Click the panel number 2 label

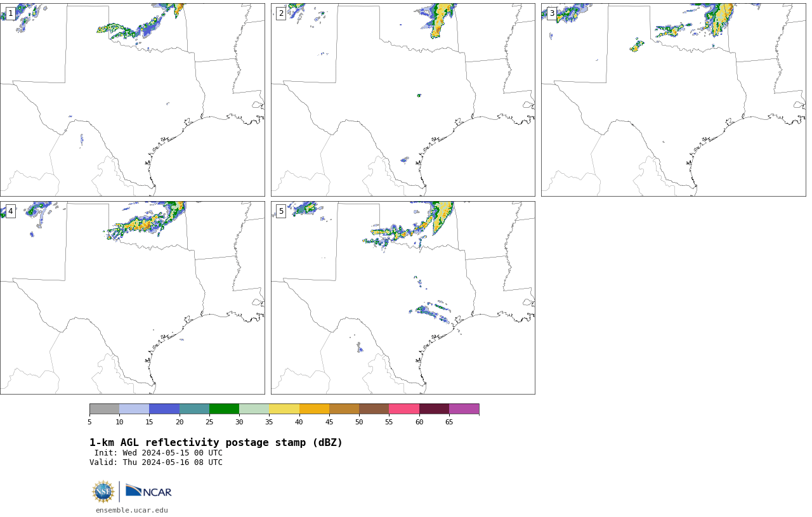click(281, 13)
